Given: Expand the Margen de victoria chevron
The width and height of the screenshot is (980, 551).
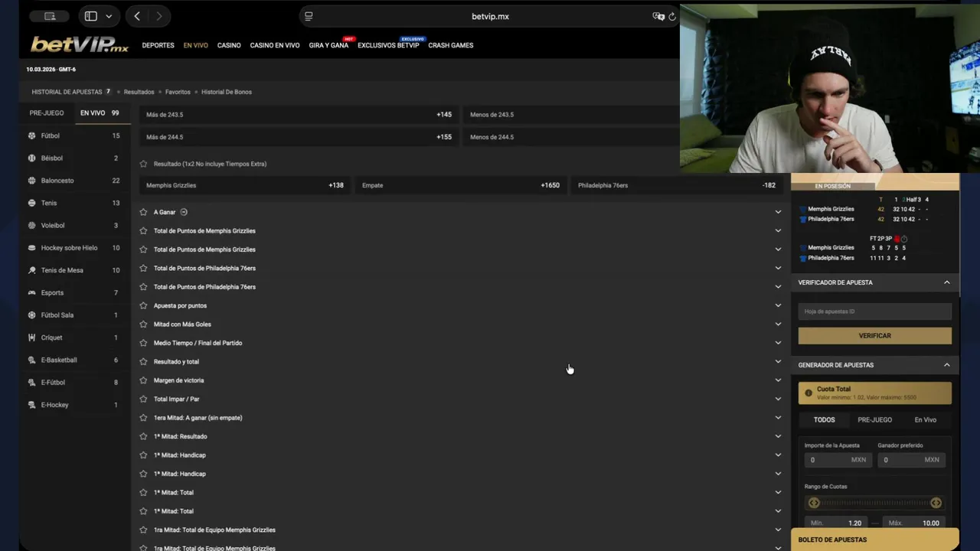Looking at the screenshot, I should [x=778, y=380].
